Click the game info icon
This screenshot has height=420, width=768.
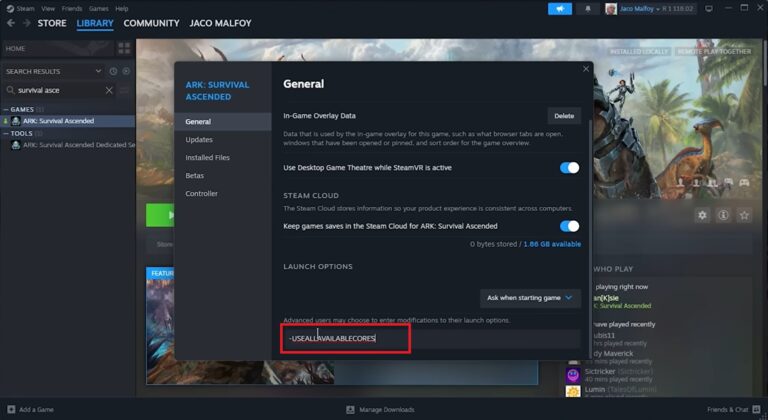point(723,215)
